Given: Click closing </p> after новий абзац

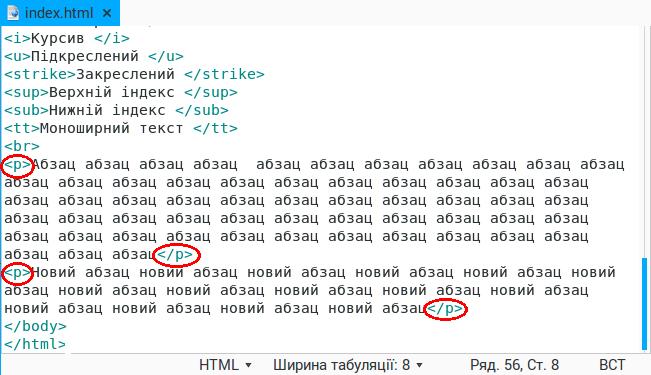Looking at the screenshot, I should tap(445, 309).
